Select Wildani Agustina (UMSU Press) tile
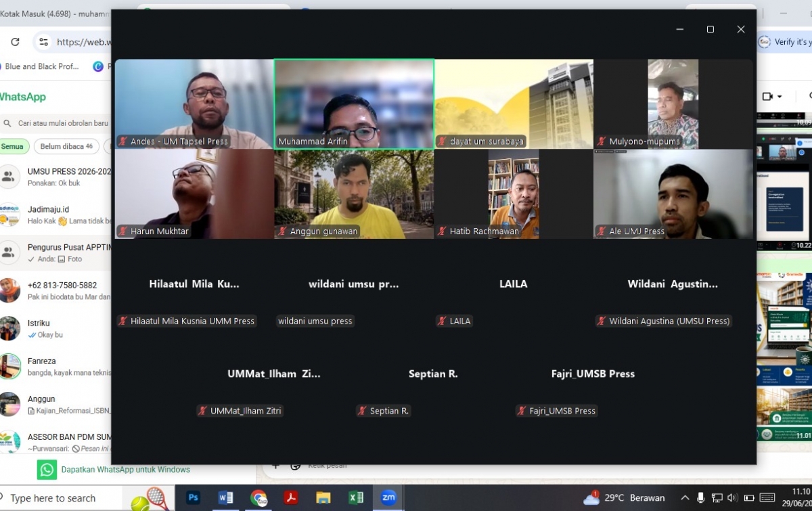 pyautogui.click(x=673, y=284)
